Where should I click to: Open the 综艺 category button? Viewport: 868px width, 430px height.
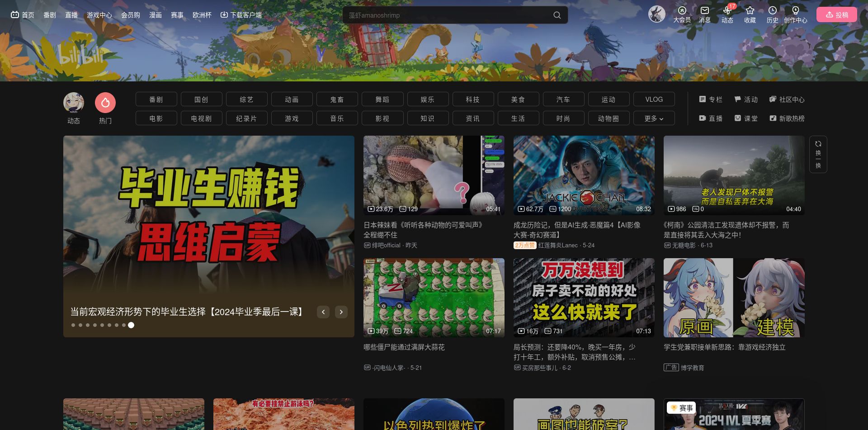[246, 99]
